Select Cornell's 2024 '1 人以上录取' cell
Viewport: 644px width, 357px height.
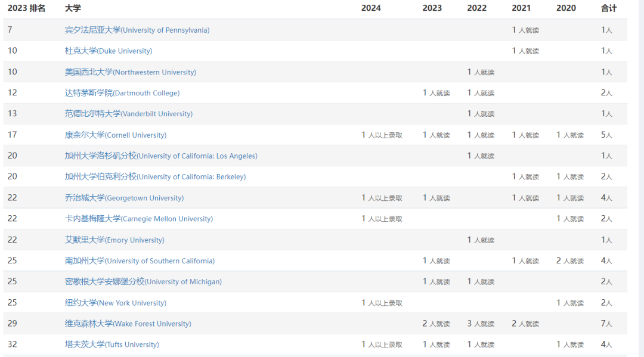[x=382, y=135]
